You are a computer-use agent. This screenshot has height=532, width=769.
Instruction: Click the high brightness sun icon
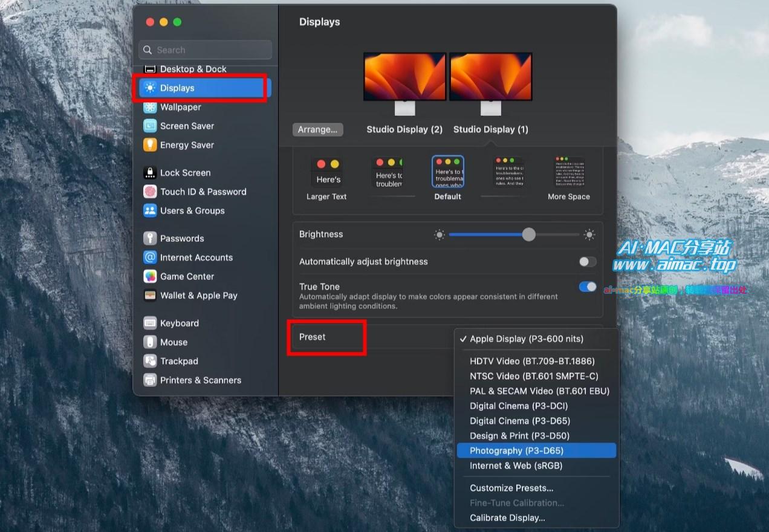589,235
